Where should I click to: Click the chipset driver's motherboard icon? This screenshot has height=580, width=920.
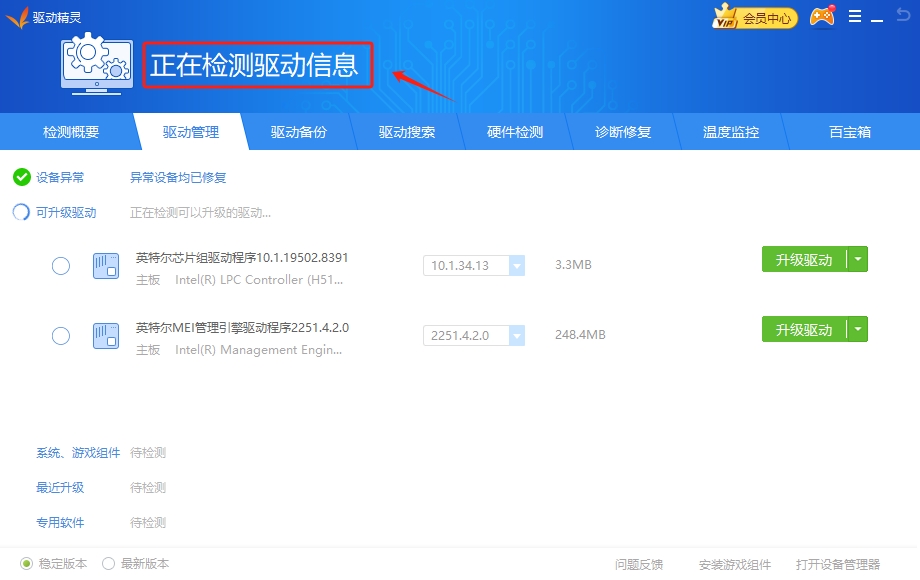pos(105,266)
